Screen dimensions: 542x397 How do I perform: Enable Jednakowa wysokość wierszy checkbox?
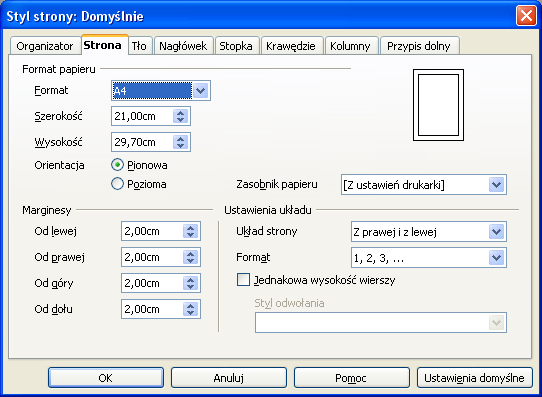243,280
